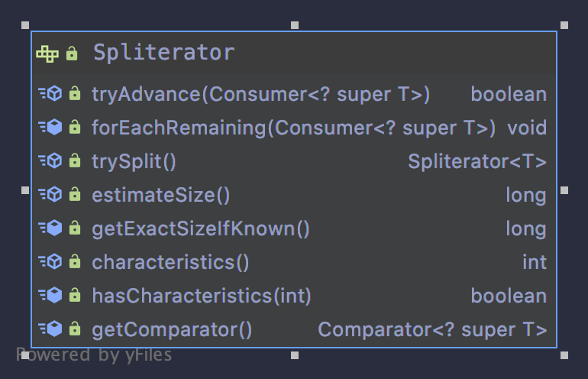Click the estimateSize method icon
588x379 pixels.
(x=50, y=196)
